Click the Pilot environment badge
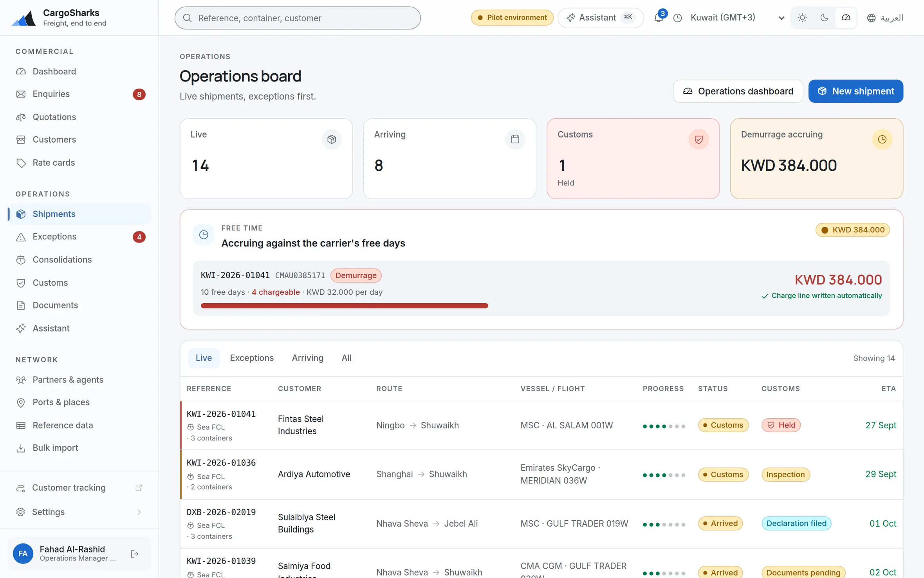 pyautogui.click(x=512, y=18)
